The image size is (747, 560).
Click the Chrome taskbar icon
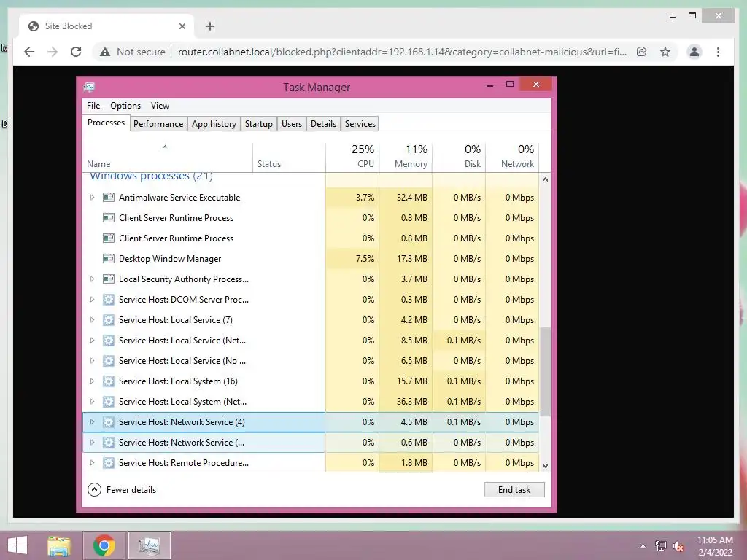coord(104,545)
